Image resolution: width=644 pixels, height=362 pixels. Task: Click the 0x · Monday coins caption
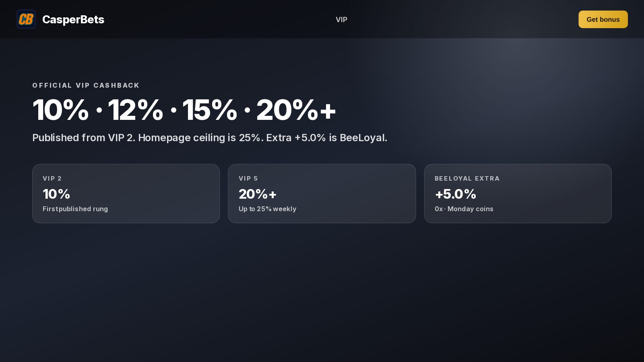click(464, 209)
